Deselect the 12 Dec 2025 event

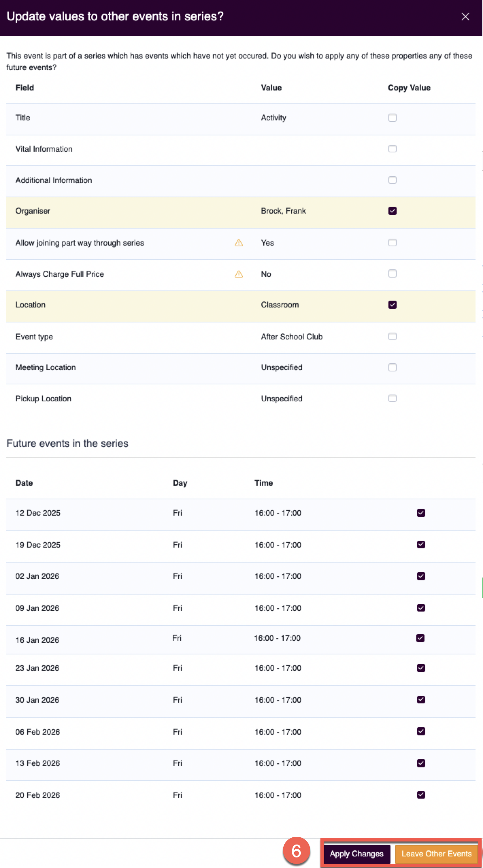(x=421, y=513)
